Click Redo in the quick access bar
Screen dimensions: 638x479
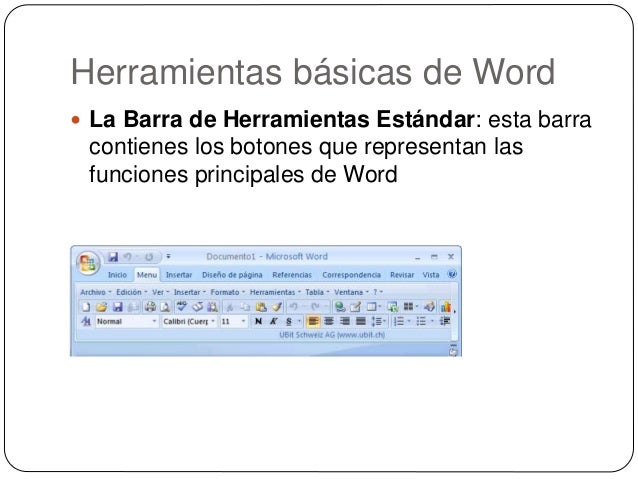point(149,257)
